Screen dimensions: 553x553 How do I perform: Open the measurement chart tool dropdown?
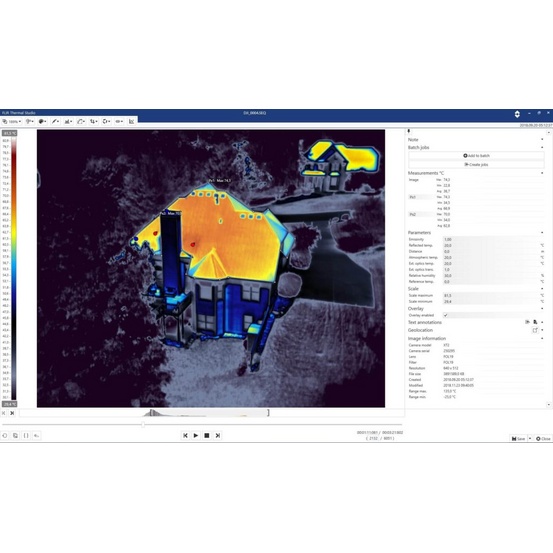point(68,121)
